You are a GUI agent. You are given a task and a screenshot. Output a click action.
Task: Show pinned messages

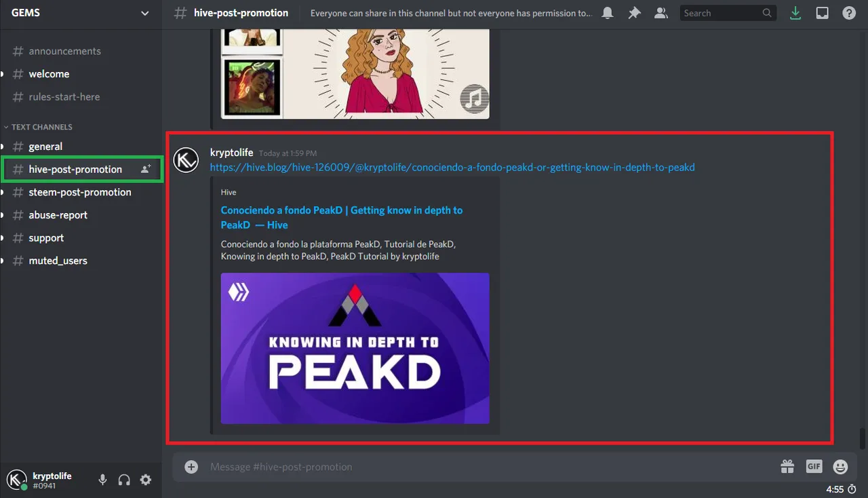pos(634,13)
